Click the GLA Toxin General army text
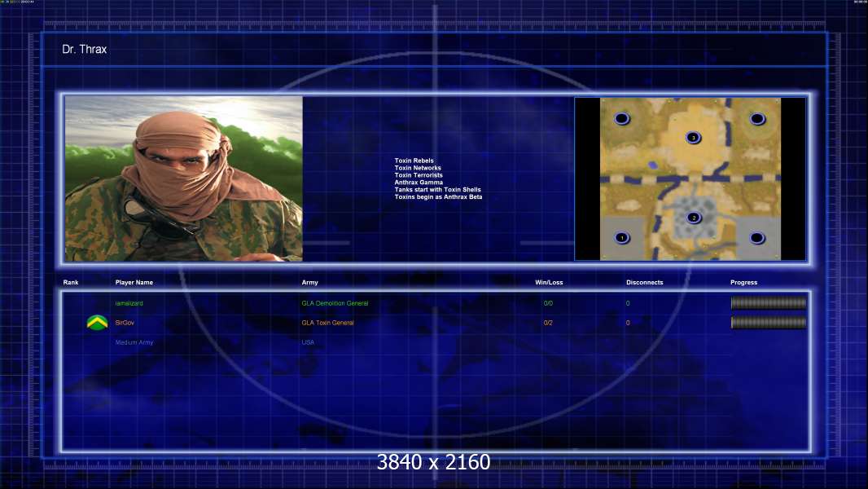 click(x=327, y=323)
